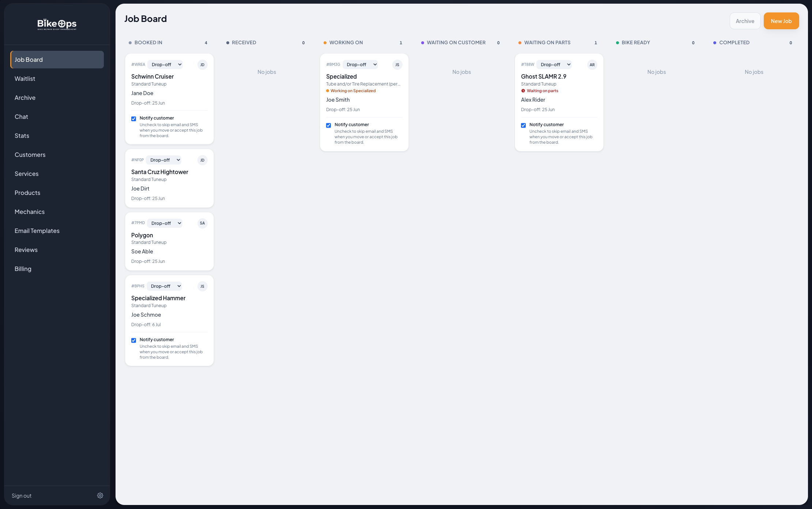Click job ID #T88W
This screenshot has width=812, height=509.
pos(528,64)
